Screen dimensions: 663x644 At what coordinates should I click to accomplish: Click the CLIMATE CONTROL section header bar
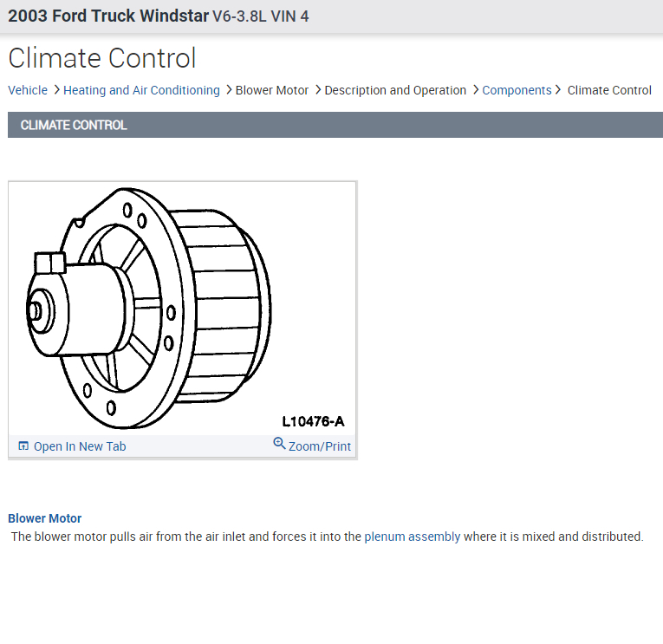point(335,125)
